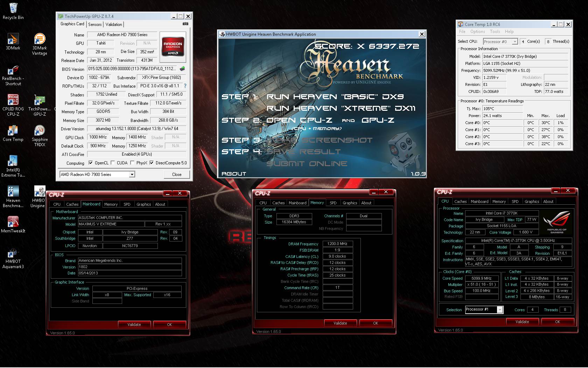The image size is (588, 368).
Task: Toggle the OpenCL checkbox in GPU-Z
Action: (91, 163)
